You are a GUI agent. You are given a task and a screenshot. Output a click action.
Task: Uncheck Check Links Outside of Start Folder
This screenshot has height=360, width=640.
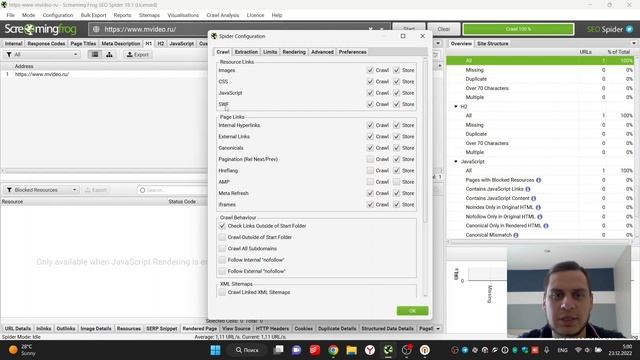pyautogui.click(x=222, y=226)
